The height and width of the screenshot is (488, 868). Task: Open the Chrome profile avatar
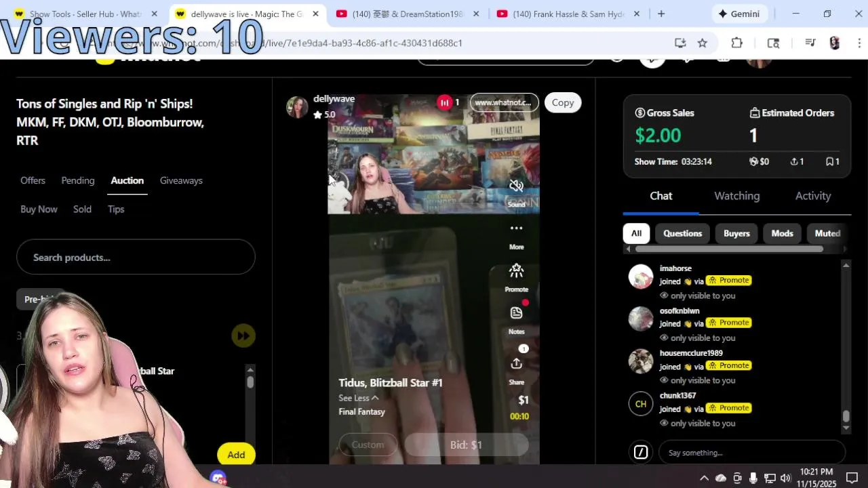click(x=835, y=43)
